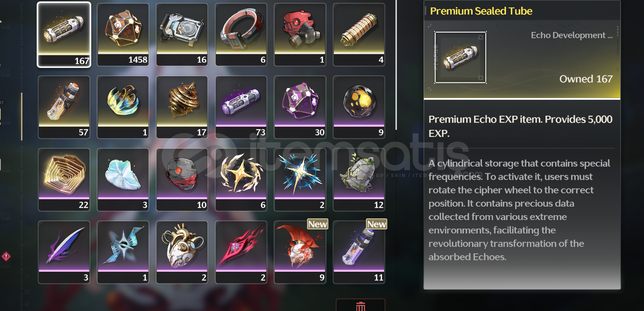Select the purple feather item with count 3

64,252
